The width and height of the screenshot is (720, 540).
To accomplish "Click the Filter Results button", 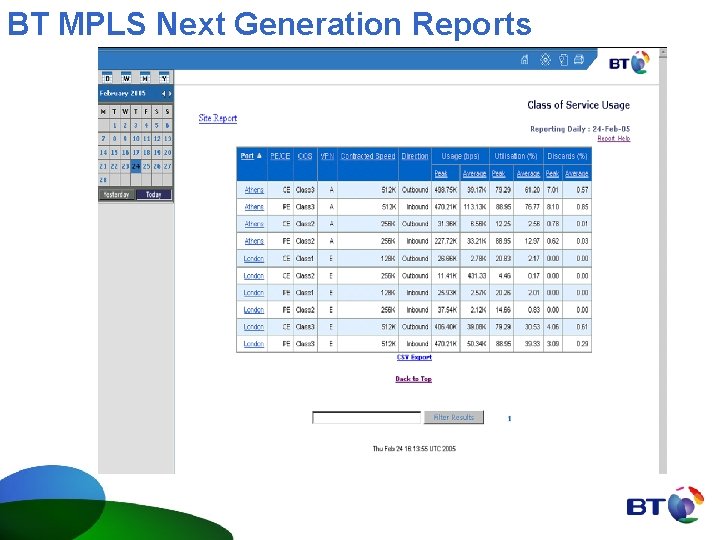I will 454,417.
